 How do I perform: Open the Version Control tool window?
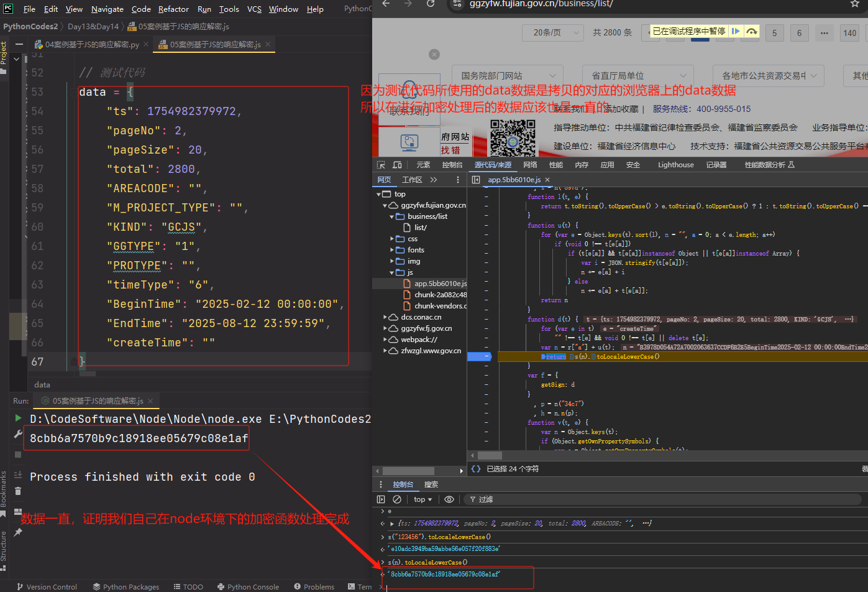click(x=47, y=586)
